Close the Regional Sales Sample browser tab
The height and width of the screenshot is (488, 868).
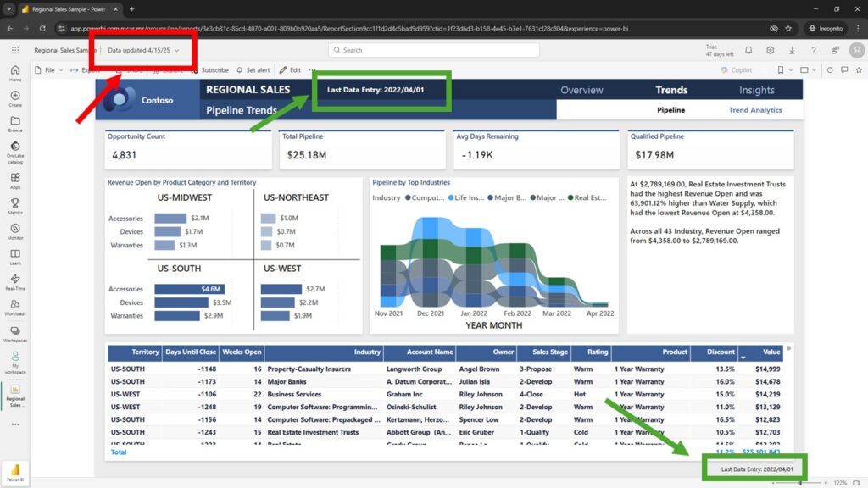pyautogui.click(x=115, y=9)
